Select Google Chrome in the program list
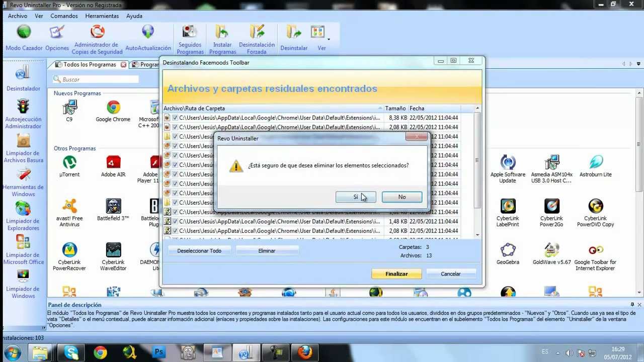 [113, 111]
